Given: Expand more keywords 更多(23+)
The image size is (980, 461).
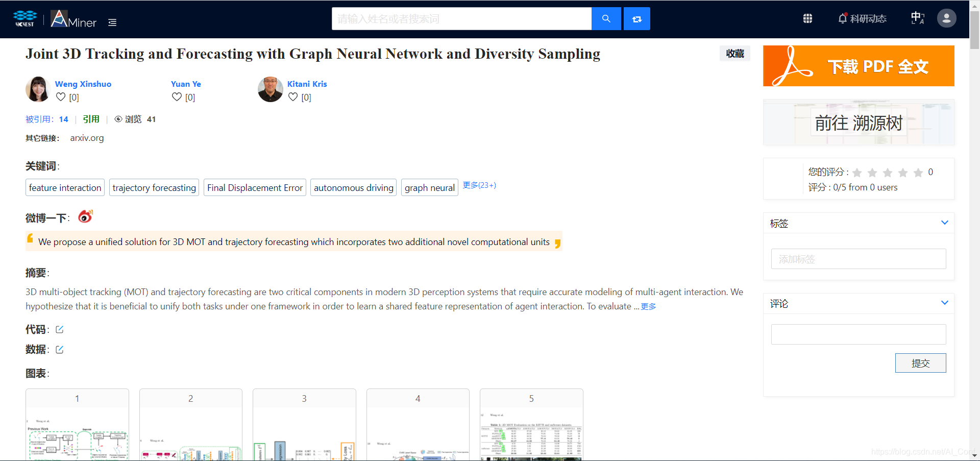Looking at the screenshot, I should coord(479,185).
